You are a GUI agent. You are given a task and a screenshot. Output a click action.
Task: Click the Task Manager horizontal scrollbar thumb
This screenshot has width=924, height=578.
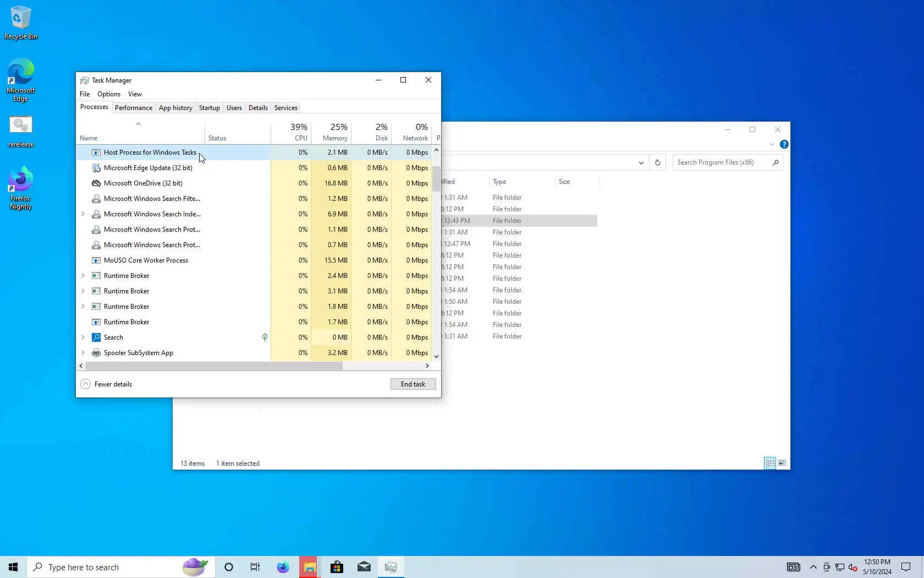(214, 366)
